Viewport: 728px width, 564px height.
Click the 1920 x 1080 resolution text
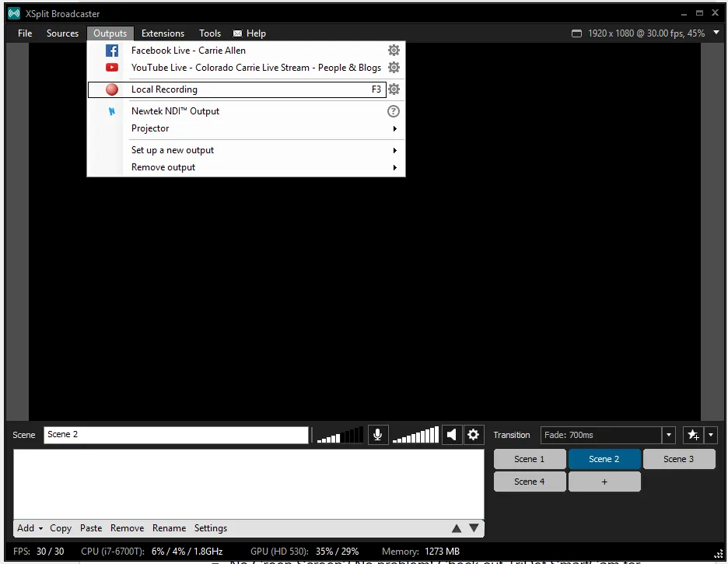(x=646, y=33)
